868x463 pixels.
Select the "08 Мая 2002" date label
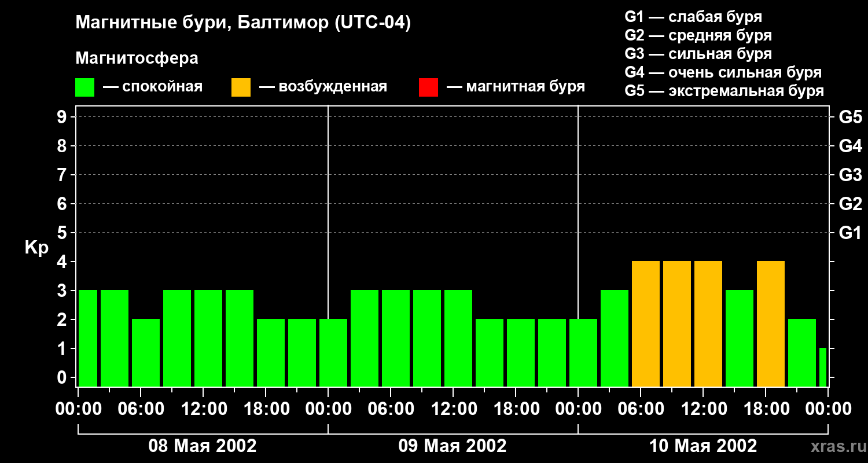coord(203,446)
